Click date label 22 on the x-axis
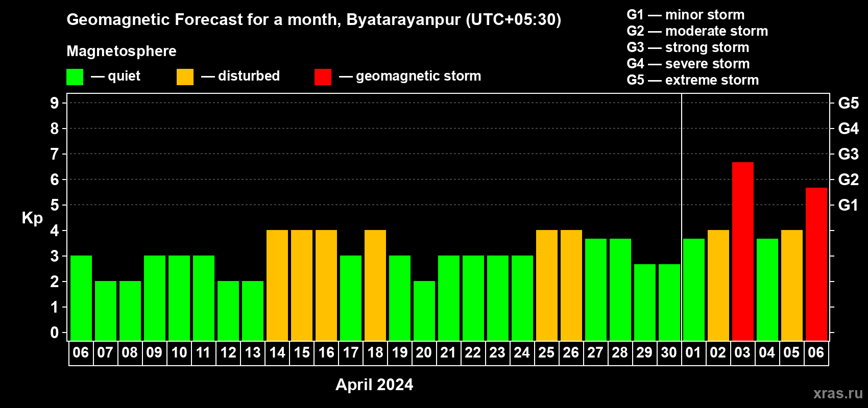The height and width of the screenshot is (408, 868). [473, 353]
